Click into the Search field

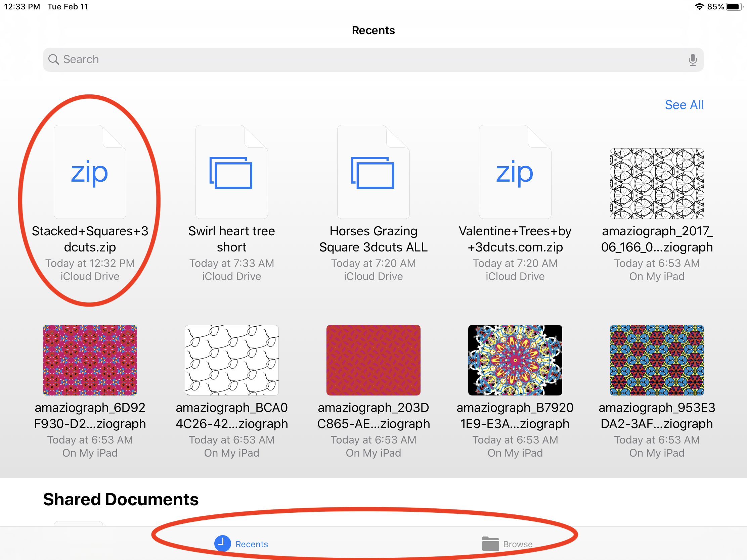[371, 60]
